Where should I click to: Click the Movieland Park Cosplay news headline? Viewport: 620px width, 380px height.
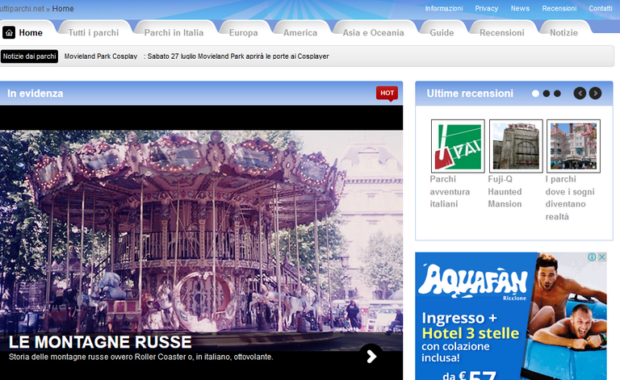pyautogui.click(x=101, y=56)
